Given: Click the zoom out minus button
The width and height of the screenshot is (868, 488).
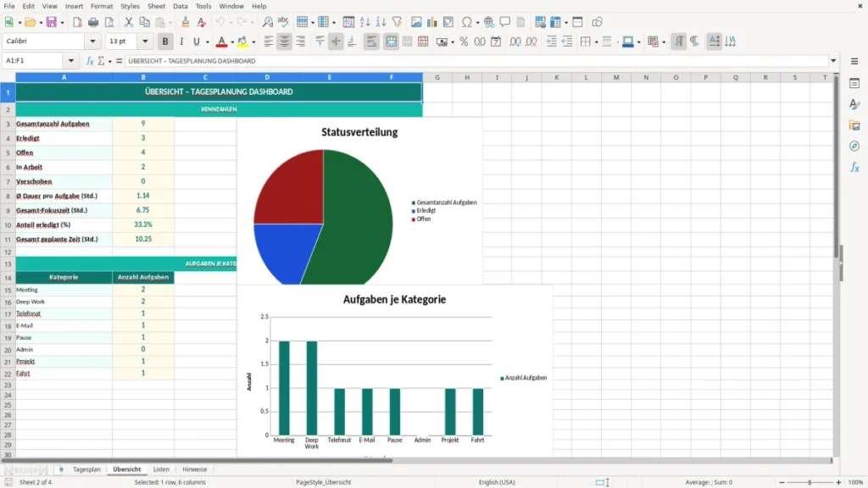Looking at the screenshot, I should [782, 482].
